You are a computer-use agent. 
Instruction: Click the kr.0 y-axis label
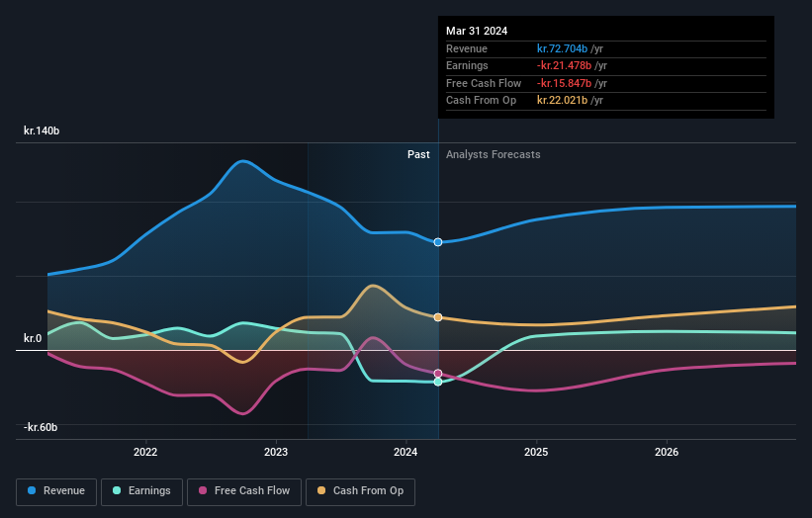coord(33,338)
